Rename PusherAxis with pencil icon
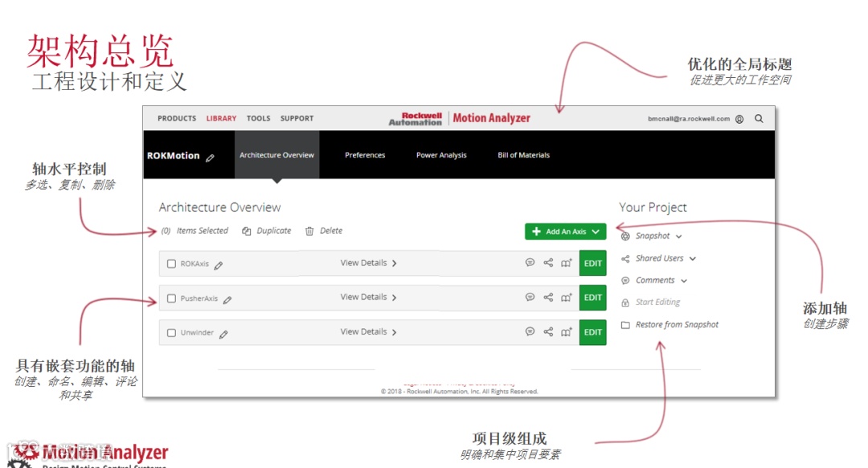This screenshot has width=868, height=468. [227, 300]
